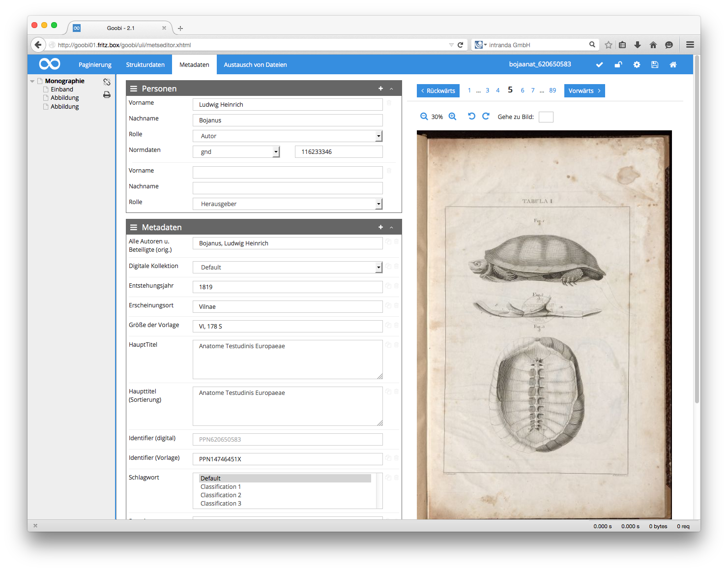Jump to page 7 link

tap(533, 90)
